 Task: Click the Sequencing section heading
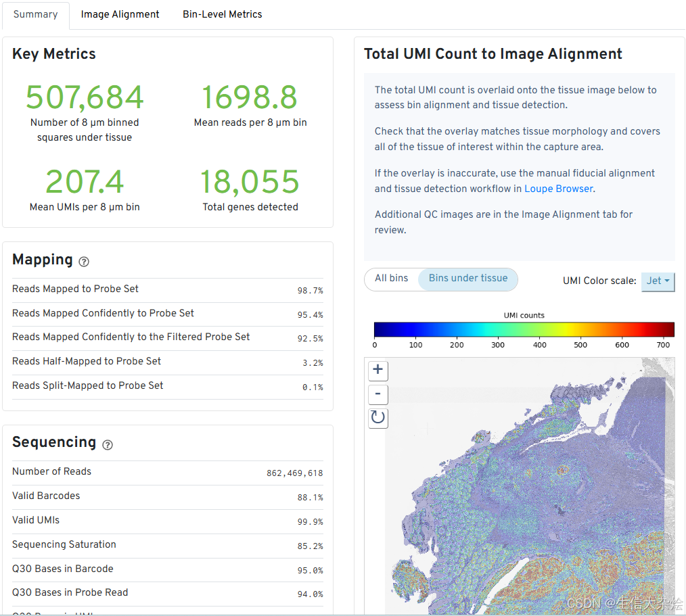click(x=54, y=442)
